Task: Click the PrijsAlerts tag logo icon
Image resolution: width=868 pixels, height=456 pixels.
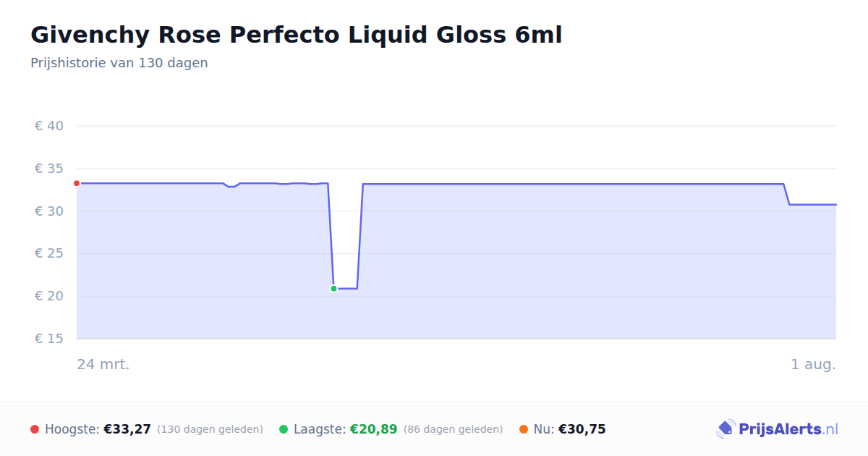Action: tap(726, 429)
